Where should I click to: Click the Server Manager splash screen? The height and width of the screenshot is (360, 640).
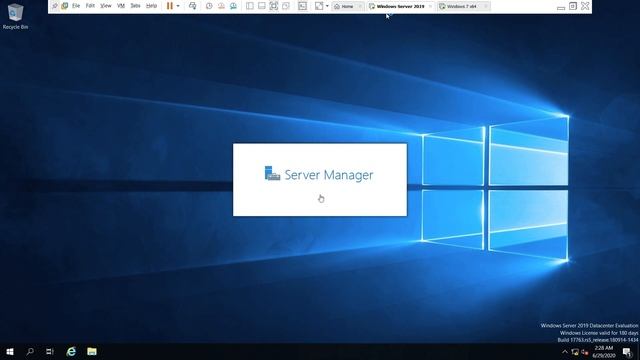tap(320, 180)
